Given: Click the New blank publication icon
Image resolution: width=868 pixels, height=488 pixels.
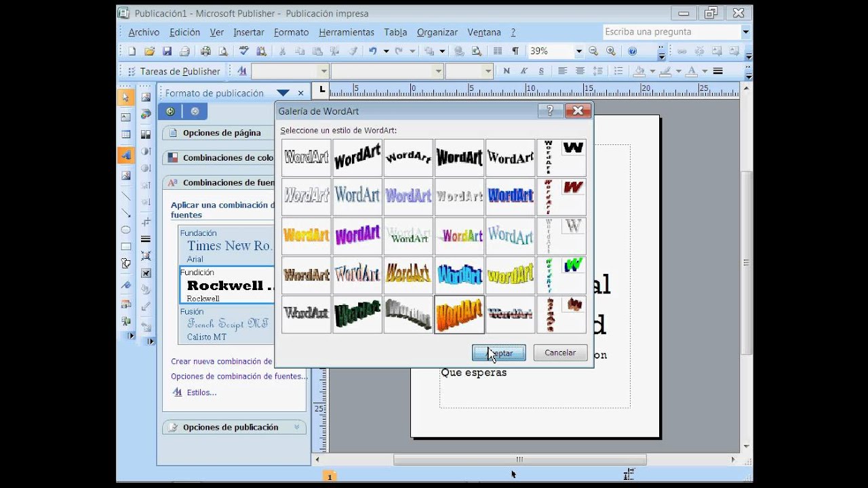Looking at the screenshot, I should coord(132,51).
